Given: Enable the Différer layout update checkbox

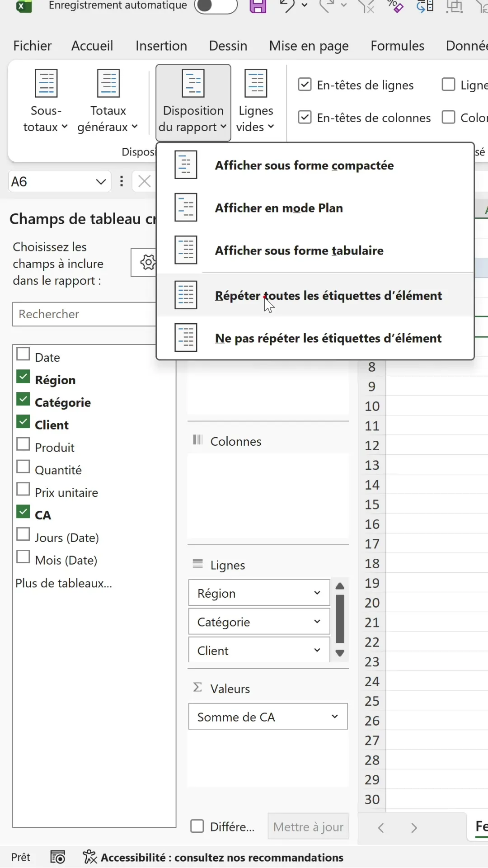Looking at the screenshot, I should point(197,826).
